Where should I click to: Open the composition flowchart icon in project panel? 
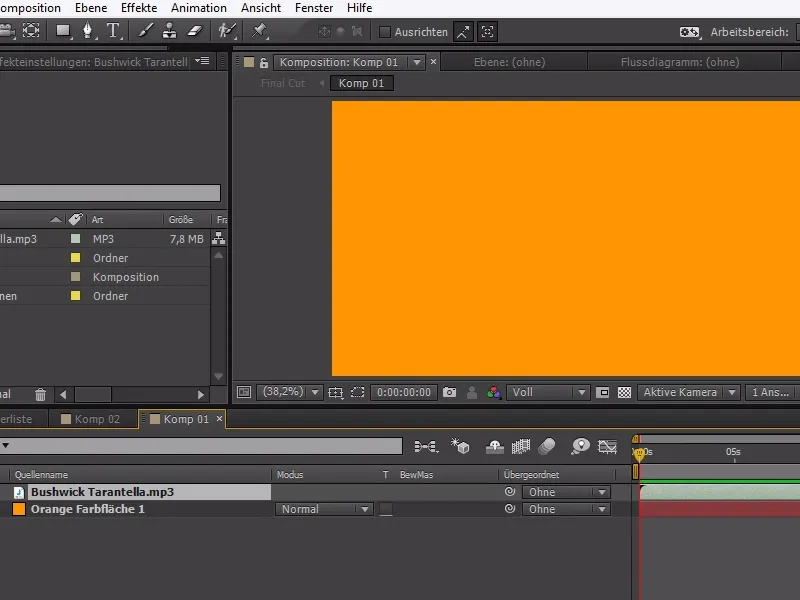pos(218,238)
